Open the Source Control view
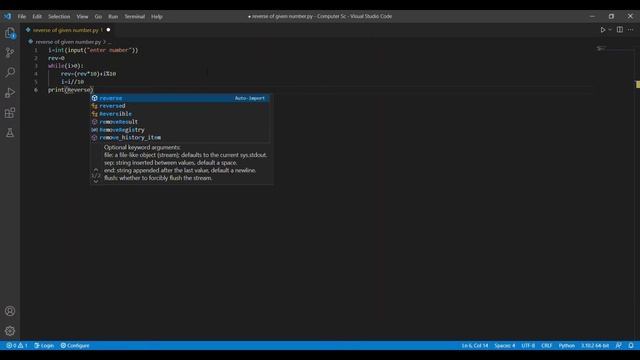 pyautogui.click(x=10, y=53)
